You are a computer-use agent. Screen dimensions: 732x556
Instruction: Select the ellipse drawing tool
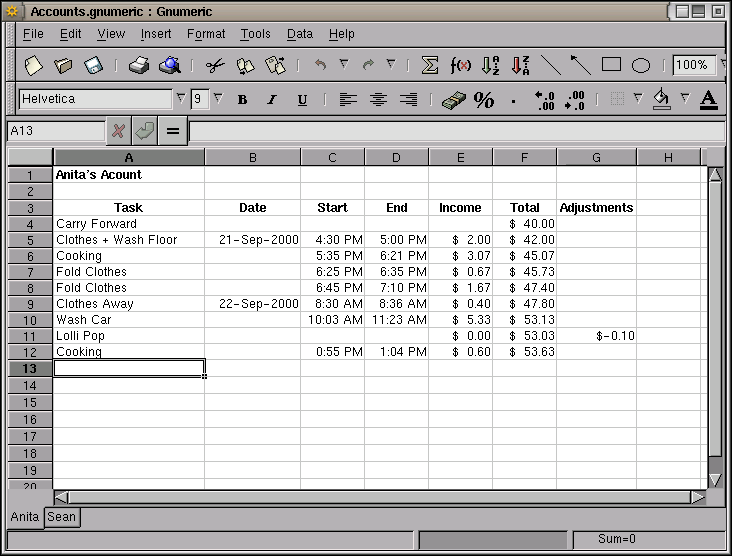click(641, 66)
